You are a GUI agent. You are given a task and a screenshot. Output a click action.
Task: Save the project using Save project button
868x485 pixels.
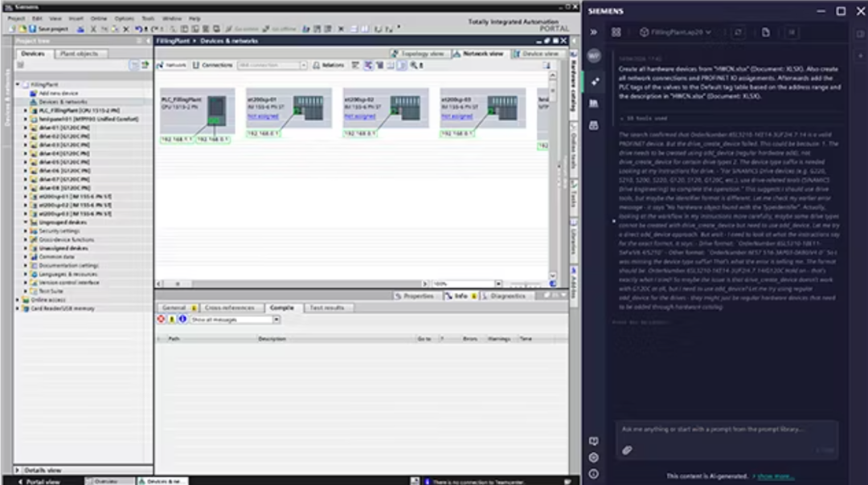(49, 29)
